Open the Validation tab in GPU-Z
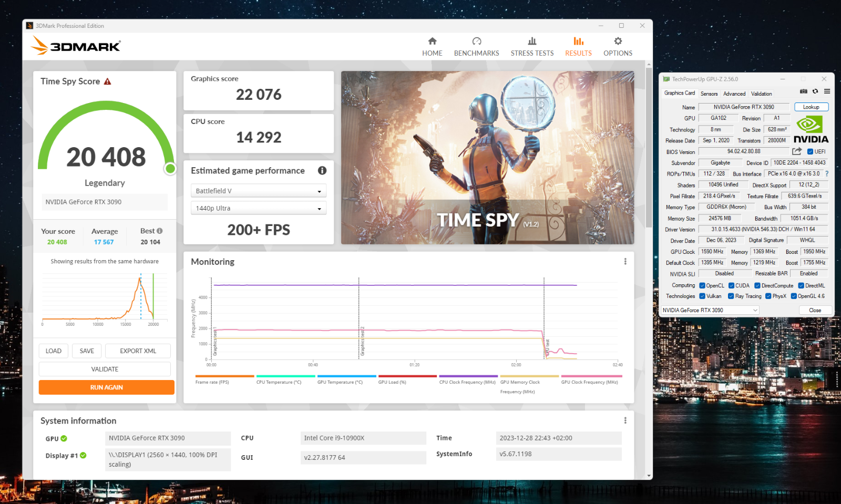The height and width of the screenshot is (504, 841). click(761, 94)
